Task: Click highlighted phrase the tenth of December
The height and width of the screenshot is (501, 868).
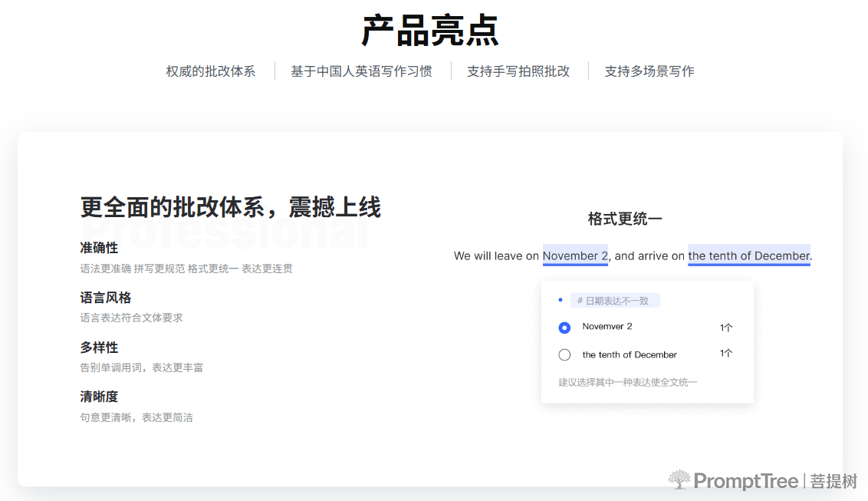Action: 749,255
